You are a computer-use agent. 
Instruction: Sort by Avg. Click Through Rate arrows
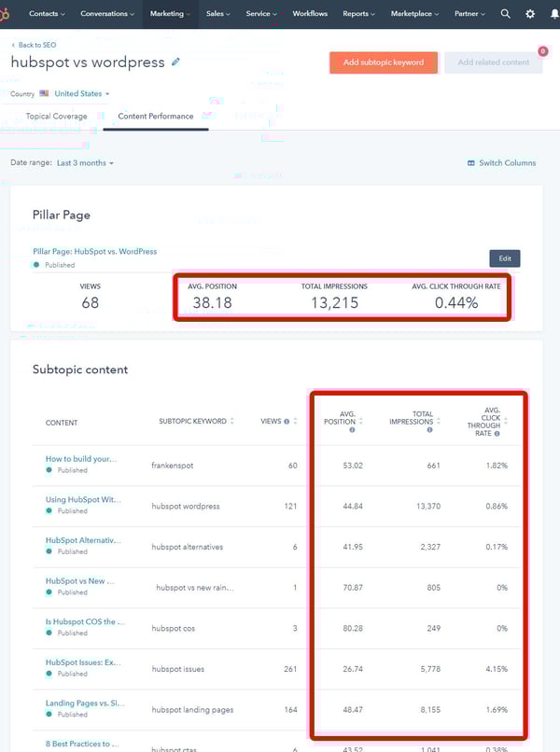(506, 421)
